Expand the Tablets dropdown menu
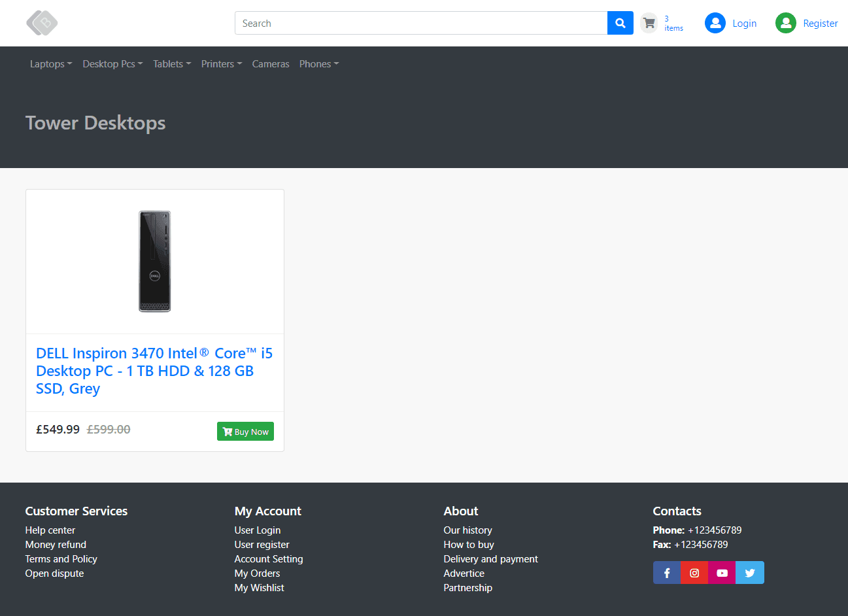Screen dimensions: 848x616 click(172, 64)
